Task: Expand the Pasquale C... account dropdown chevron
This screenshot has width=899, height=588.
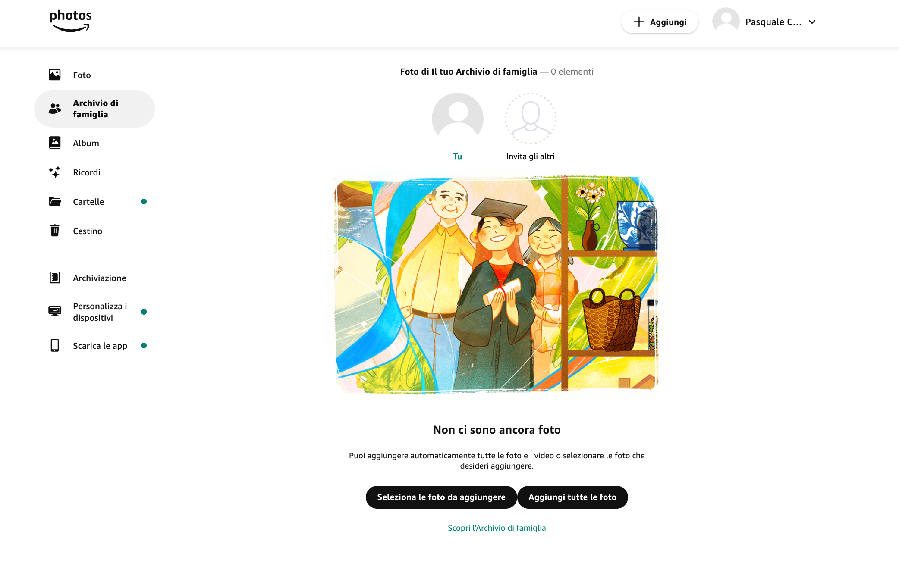Action: pyautogui.click(x=812, y=22)
